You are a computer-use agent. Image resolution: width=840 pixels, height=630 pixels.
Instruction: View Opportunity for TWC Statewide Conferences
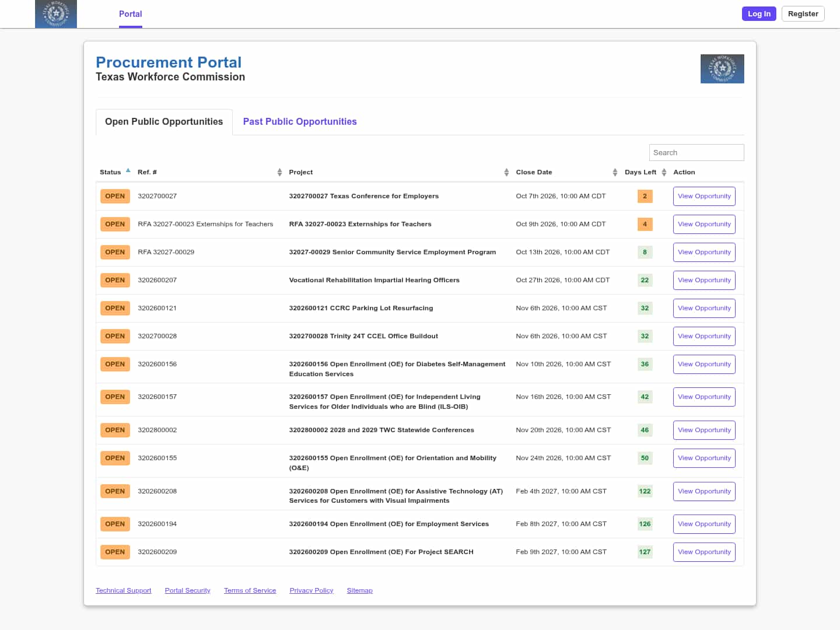pos(704,430)
